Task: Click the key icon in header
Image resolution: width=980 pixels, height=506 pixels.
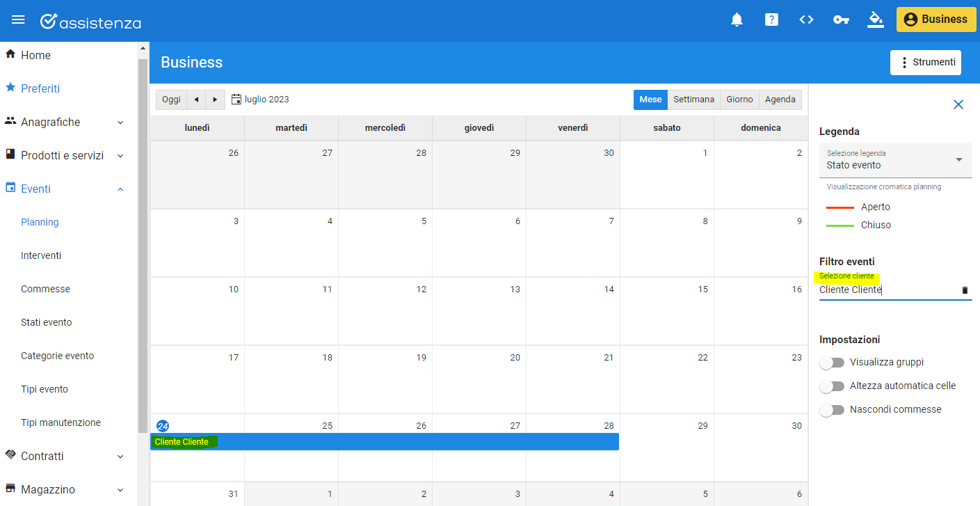Action: 841,19
